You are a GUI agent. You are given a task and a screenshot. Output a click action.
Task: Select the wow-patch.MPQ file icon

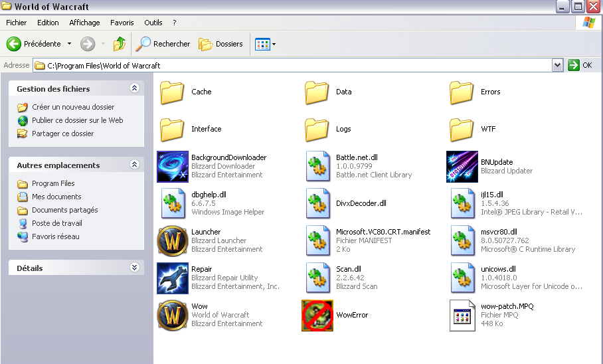coord(462,316)
